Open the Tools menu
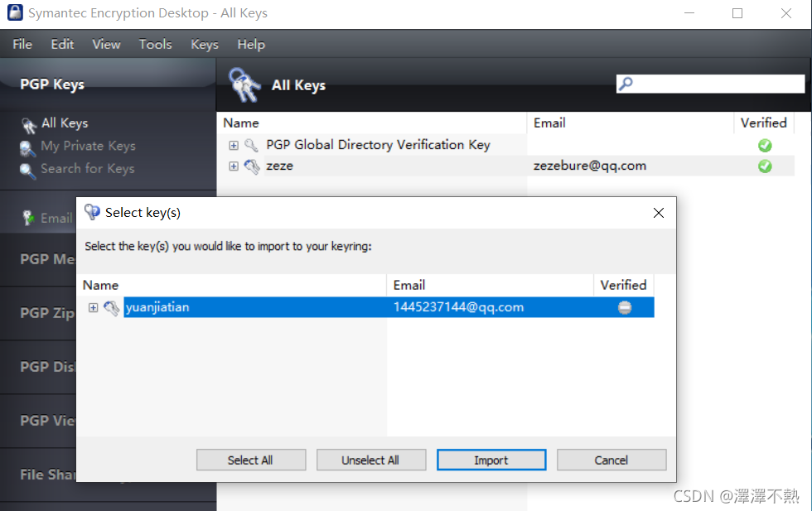812x511 pixels. [x=156, y=45]
